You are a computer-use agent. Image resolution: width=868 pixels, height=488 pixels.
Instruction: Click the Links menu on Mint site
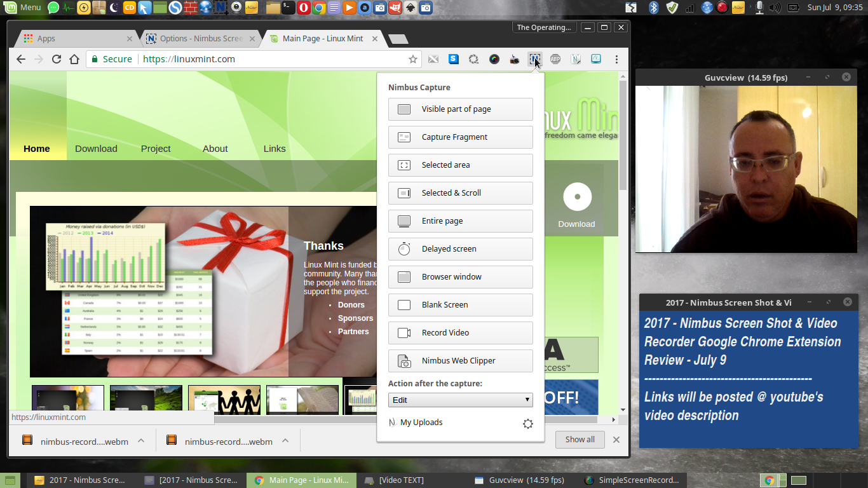point(275,149)
